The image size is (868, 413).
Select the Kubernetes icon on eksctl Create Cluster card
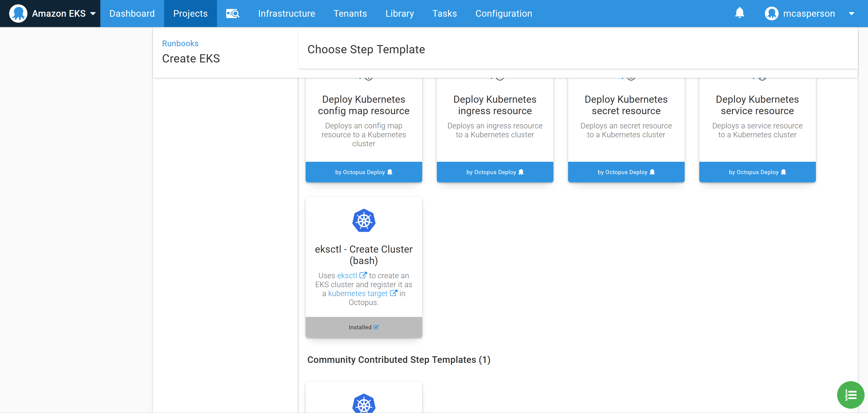363,221
